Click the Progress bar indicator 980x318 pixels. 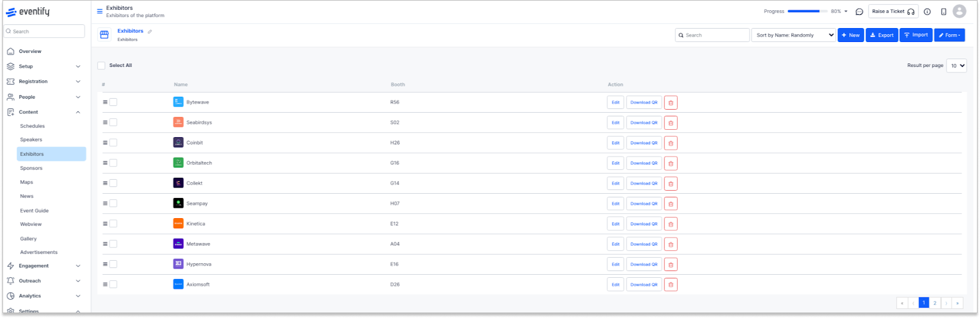[x=808, y=12]
